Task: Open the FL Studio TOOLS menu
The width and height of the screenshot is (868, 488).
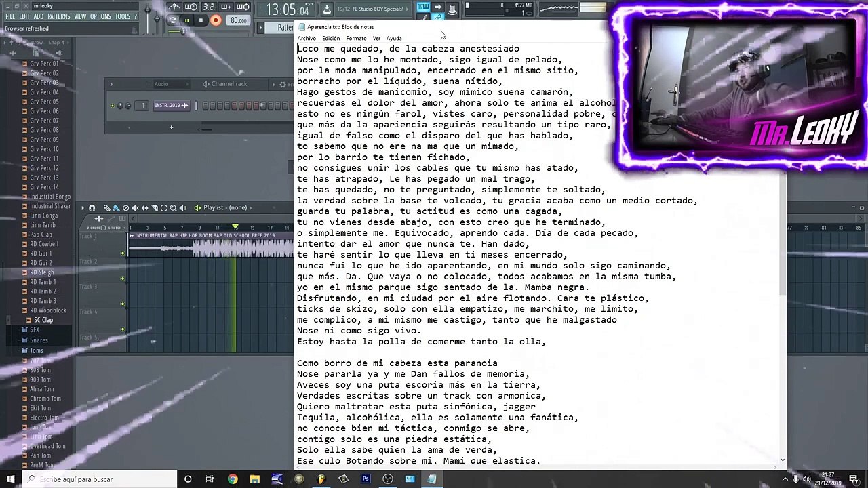Action: pos(122,16)
